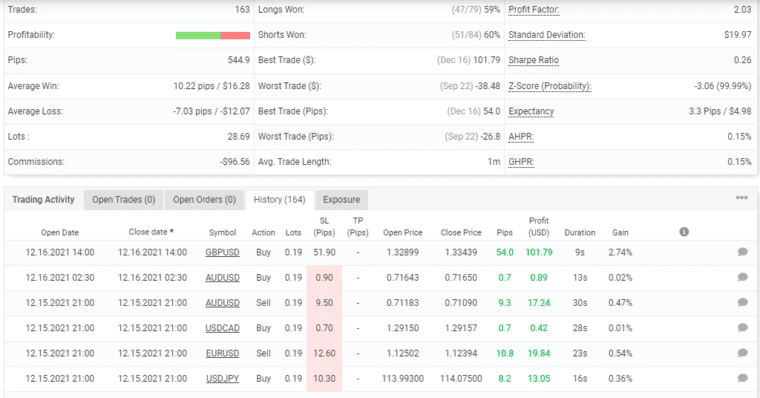Open comment icon for EURUSD trade row

click(x=742, y=352)
